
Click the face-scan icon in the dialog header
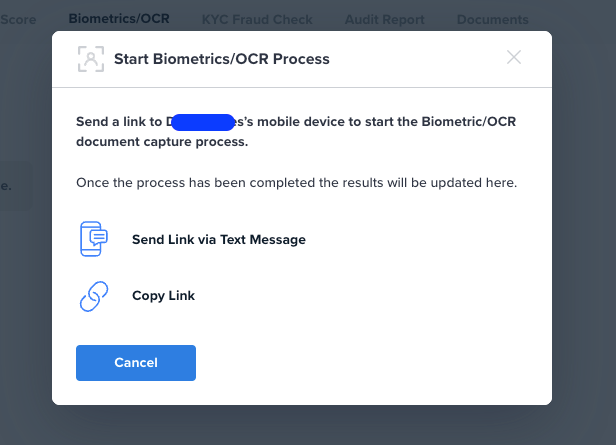[x=91, y=59]
